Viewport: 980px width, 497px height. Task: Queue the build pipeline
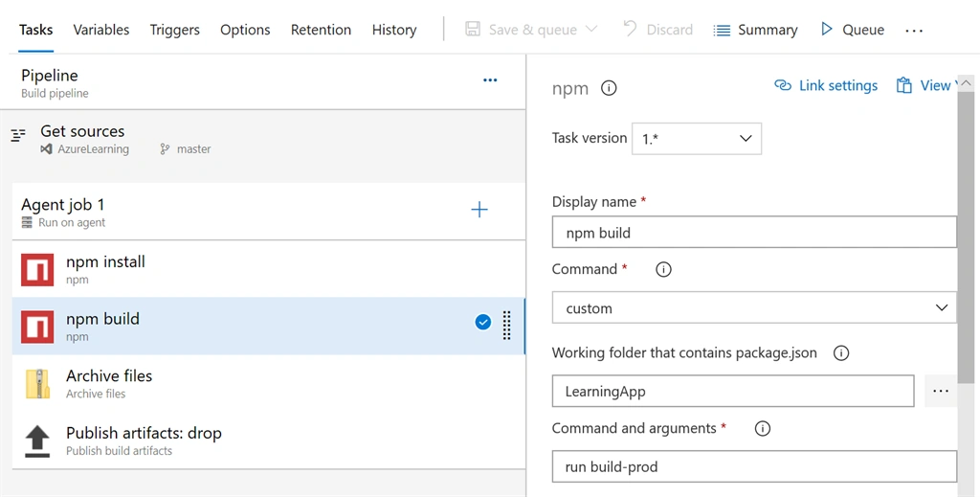point(853,30)
